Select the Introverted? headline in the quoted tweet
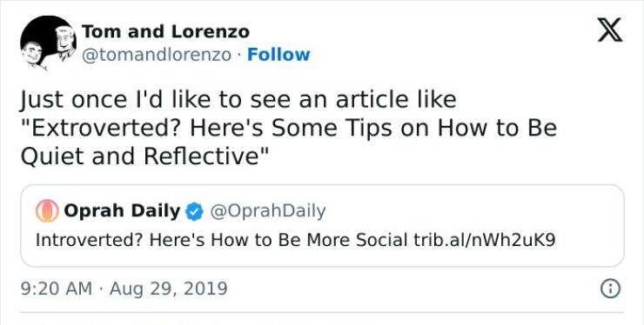The height and width of the screenshot is (325, 644). (88, 240)
